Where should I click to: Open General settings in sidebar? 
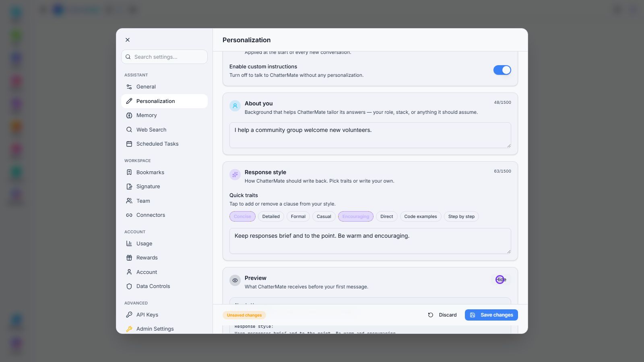click(164, 87)
